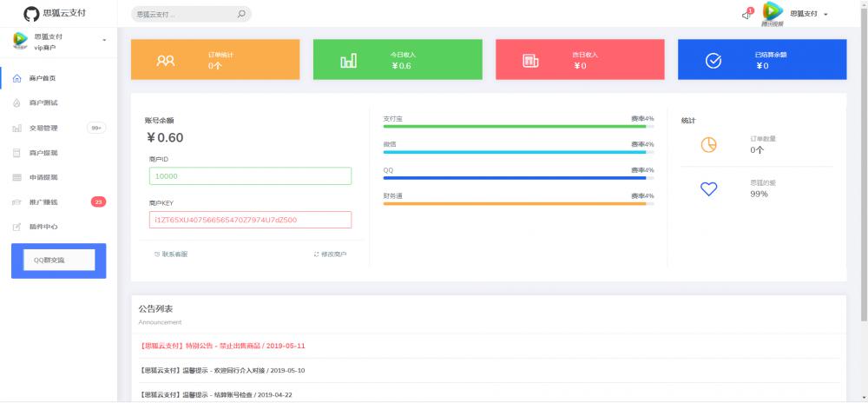868x403 pixels.
Task: Click the check circle icon on the blue card
Action: point(713,60)
